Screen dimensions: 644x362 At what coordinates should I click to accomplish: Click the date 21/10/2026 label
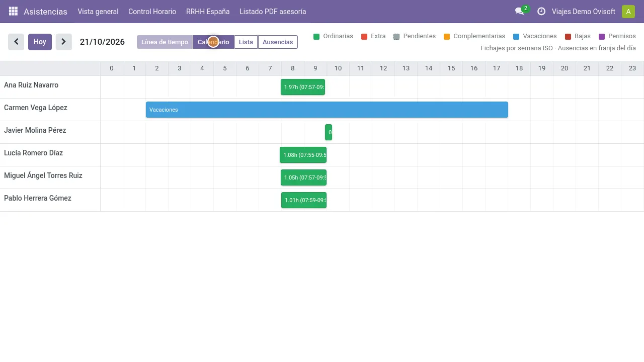point(102,42)
